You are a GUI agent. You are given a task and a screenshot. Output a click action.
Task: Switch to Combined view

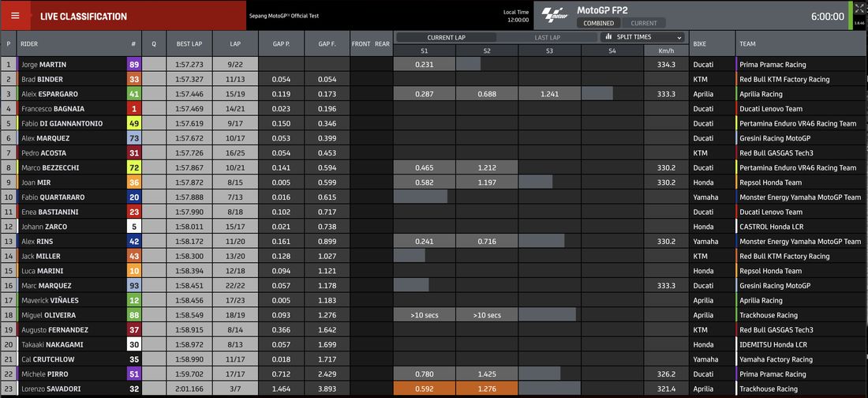(598, 23)
